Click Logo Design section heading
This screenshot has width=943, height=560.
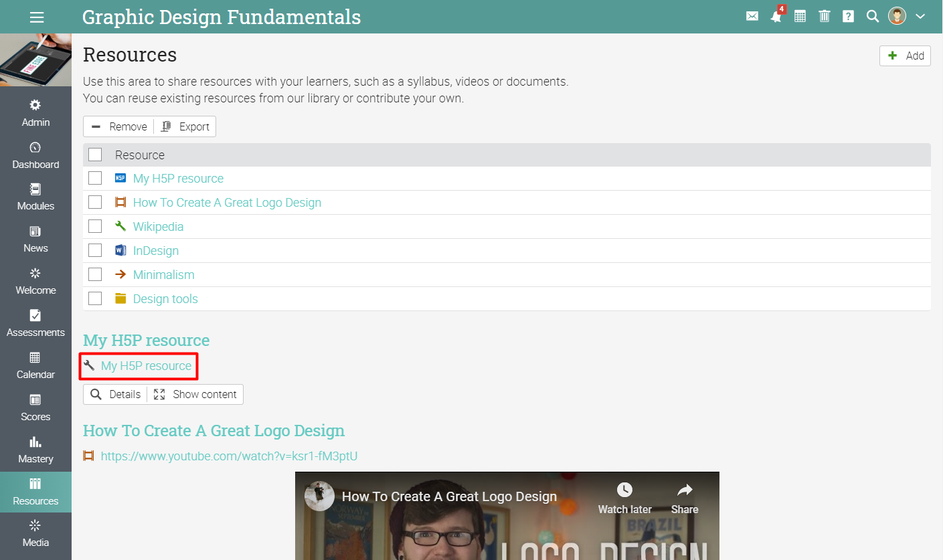[x=213, y=430]
